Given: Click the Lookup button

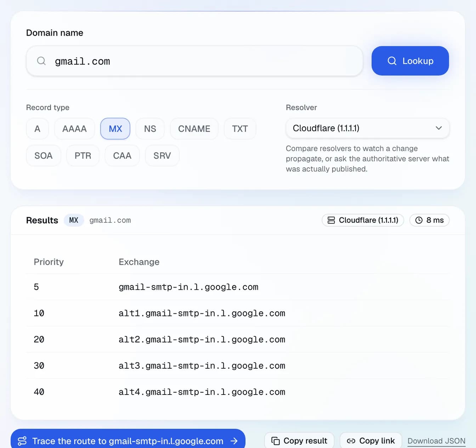Looking at the screenshot, I should pyautogui.click(x=410, y=61).
